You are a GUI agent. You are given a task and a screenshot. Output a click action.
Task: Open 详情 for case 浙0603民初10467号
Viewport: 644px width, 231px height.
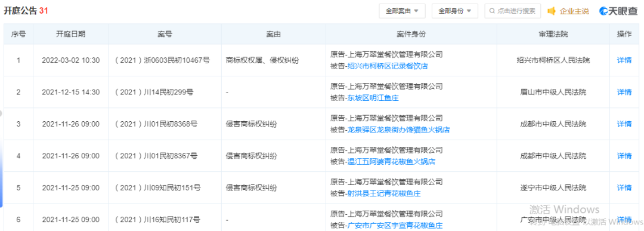point(624,60)
